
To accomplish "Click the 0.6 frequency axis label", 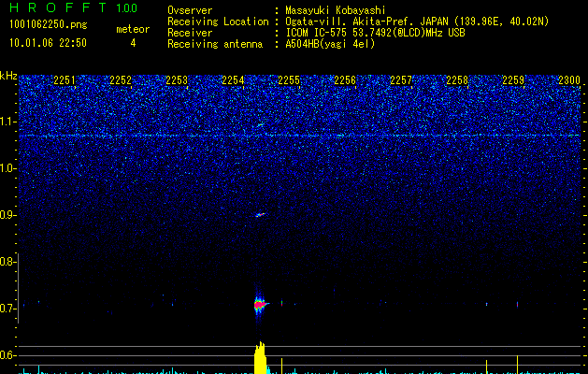I will (x=7, y=355).
